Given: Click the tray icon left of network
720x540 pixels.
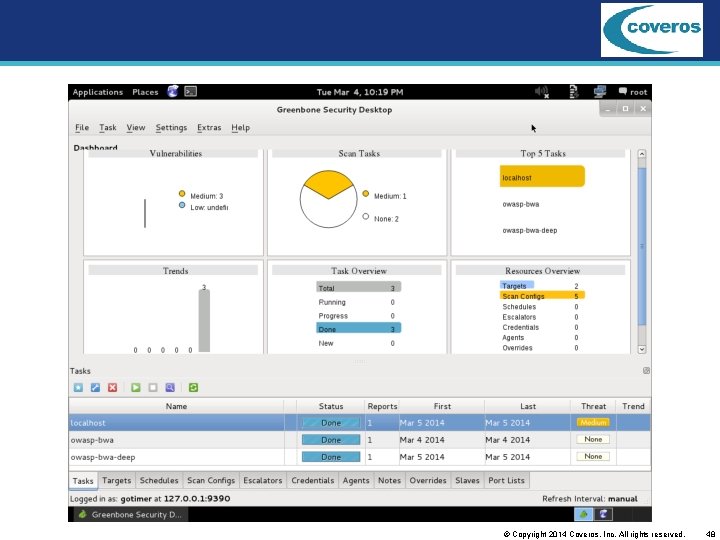Looking at the screenshot, I should tap(574, 92).
